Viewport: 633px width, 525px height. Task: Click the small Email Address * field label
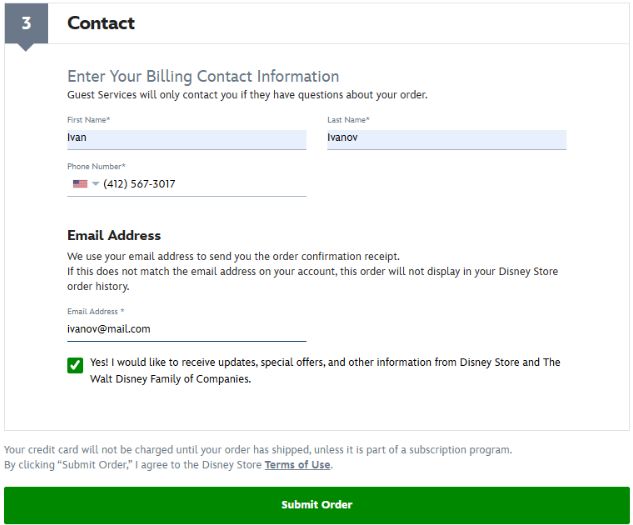(95, 311)
